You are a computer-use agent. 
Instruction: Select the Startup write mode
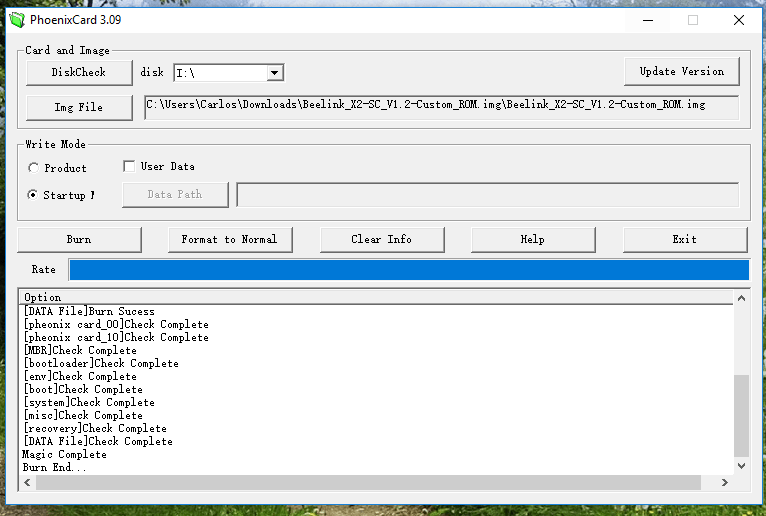pos(34,196)
